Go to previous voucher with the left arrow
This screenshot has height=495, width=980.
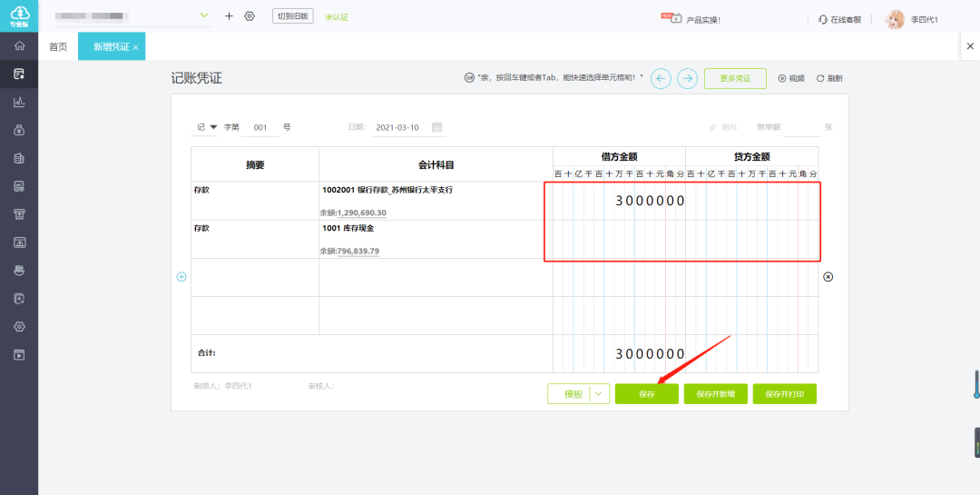point(661,78)
